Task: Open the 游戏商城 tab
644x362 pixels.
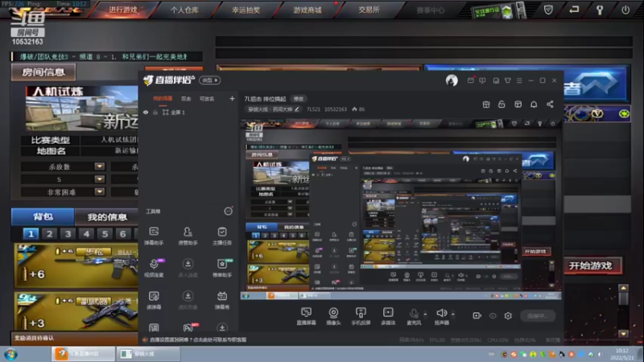Action: pyautogui.click(x=308, y=10)
